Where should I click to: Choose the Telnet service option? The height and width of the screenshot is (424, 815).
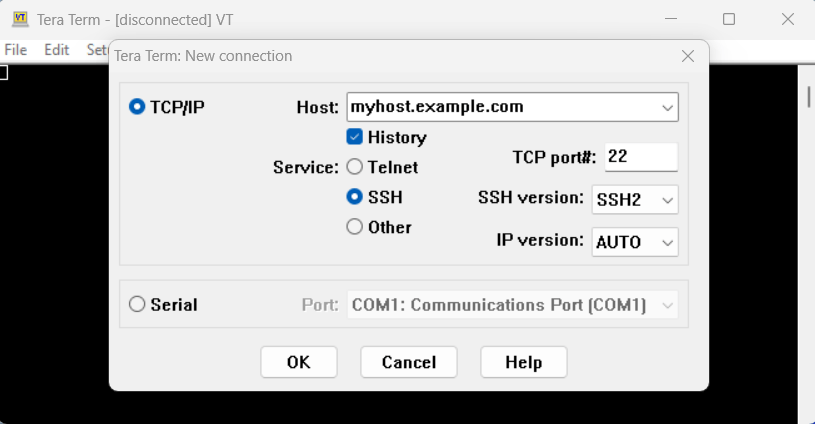(x=354, y=167)
